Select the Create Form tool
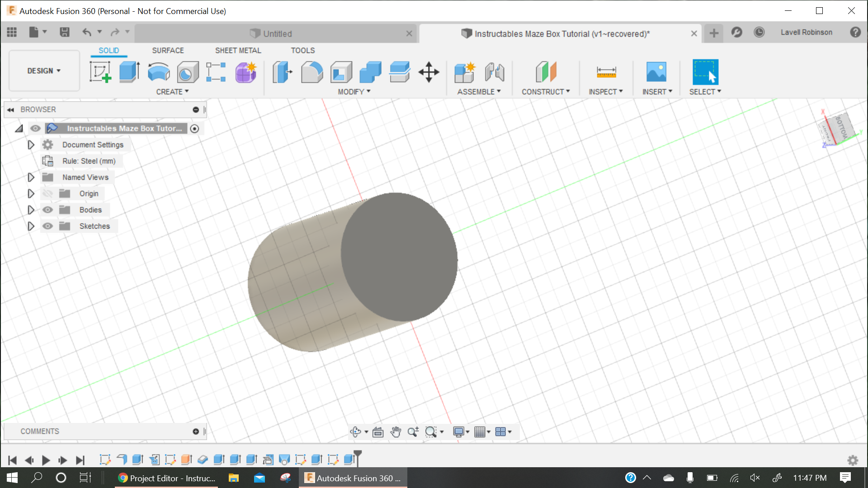 pyautogui.click(x=246, y=72)
